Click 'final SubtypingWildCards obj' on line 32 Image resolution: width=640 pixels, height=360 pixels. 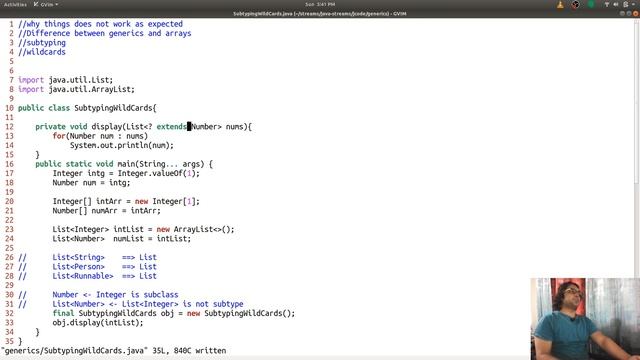pos(113,313)
